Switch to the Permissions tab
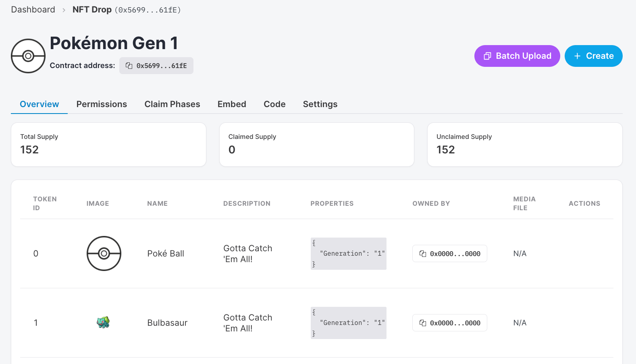The height and width of the screenshot is (364, 636). click(x=102, y=104)
